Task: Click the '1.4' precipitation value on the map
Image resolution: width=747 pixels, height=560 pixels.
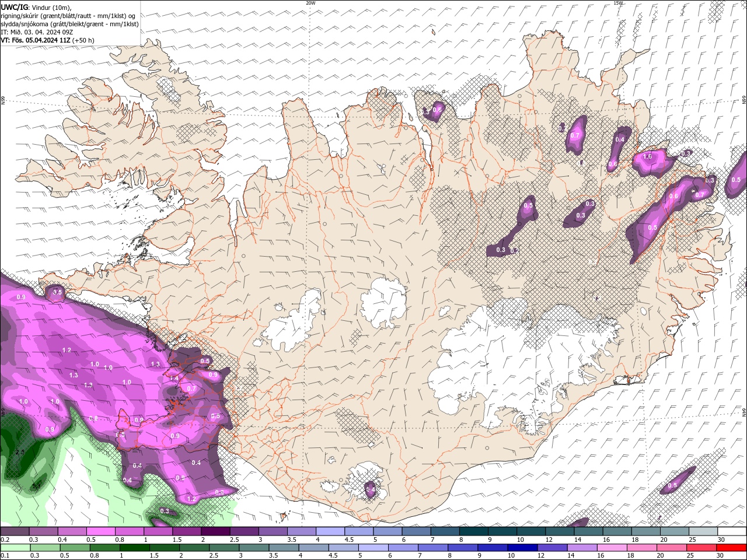Action: 174,378
